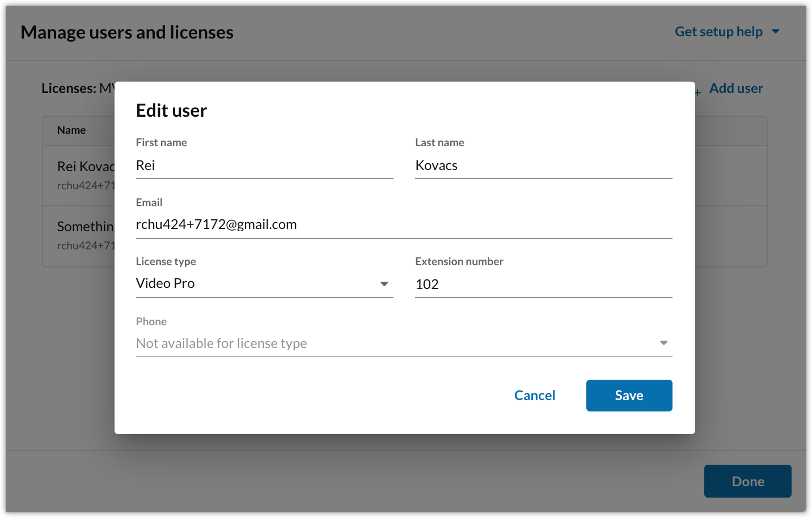Click the Phone field dropdown arrow icon

664,342
